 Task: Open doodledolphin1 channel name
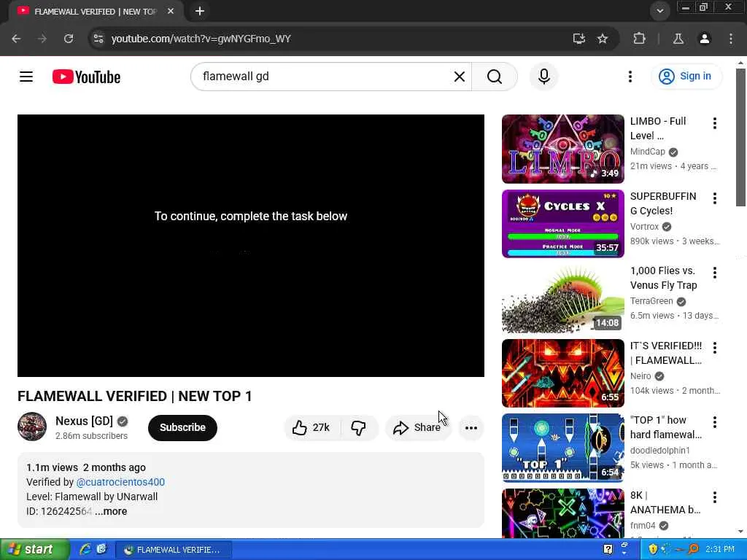coord(659,451)
